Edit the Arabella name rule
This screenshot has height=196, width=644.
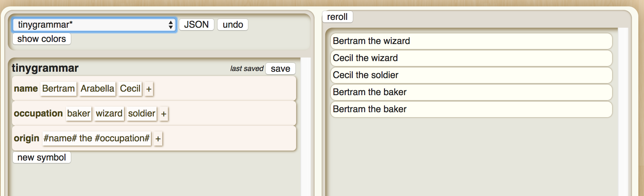(x=97, y=88)
